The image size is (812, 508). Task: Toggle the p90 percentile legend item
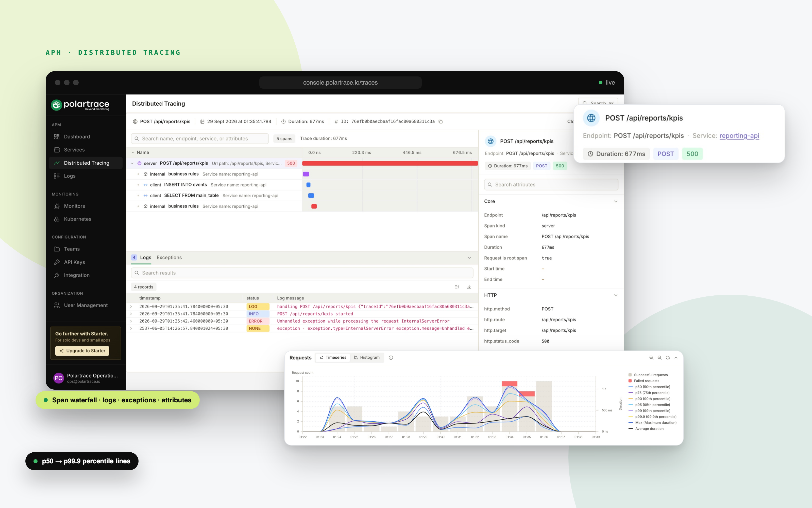[x=649, y=399]
